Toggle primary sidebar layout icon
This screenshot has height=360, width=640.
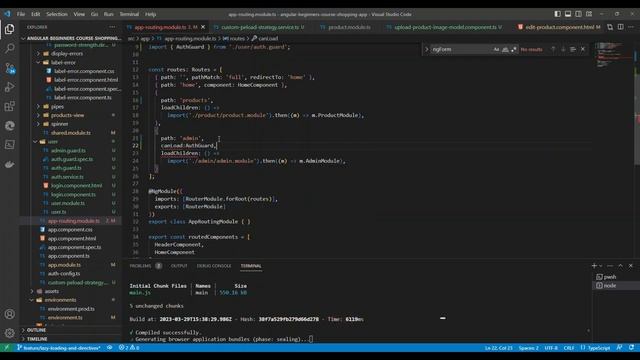(x=557, y=14)
